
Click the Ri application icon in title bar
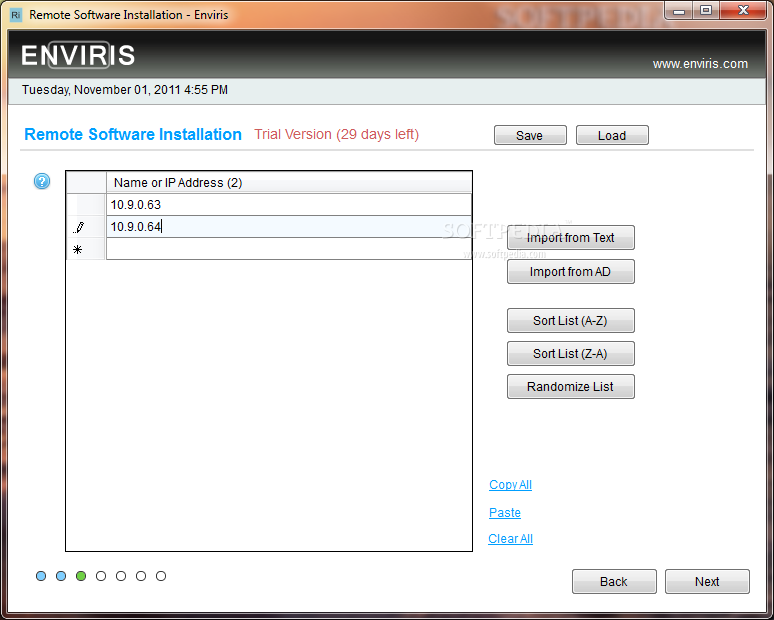coord(16,15)
